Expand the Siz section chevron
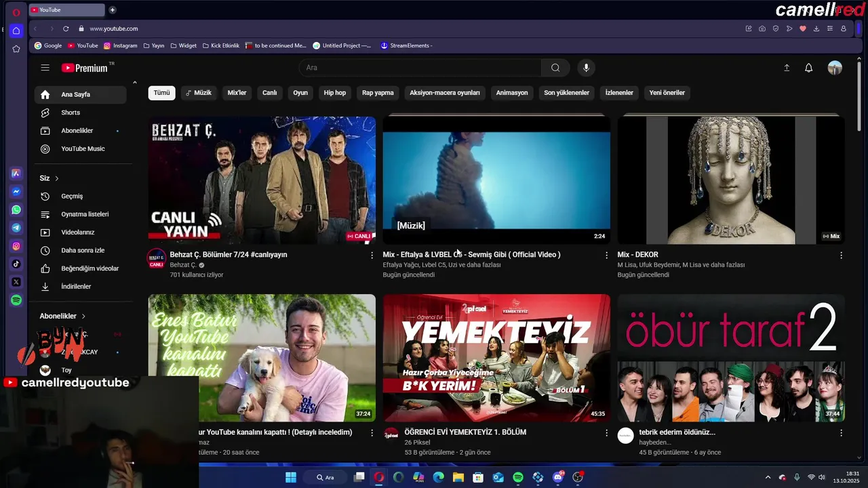This screenshot has width=868, height=488. point(57,178)
